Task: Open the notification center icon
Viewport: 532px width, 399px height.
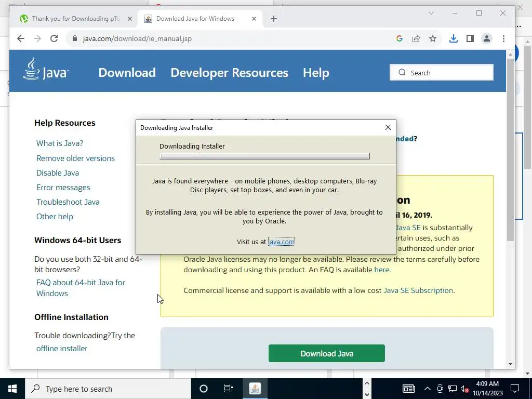Action: point(515,389)
